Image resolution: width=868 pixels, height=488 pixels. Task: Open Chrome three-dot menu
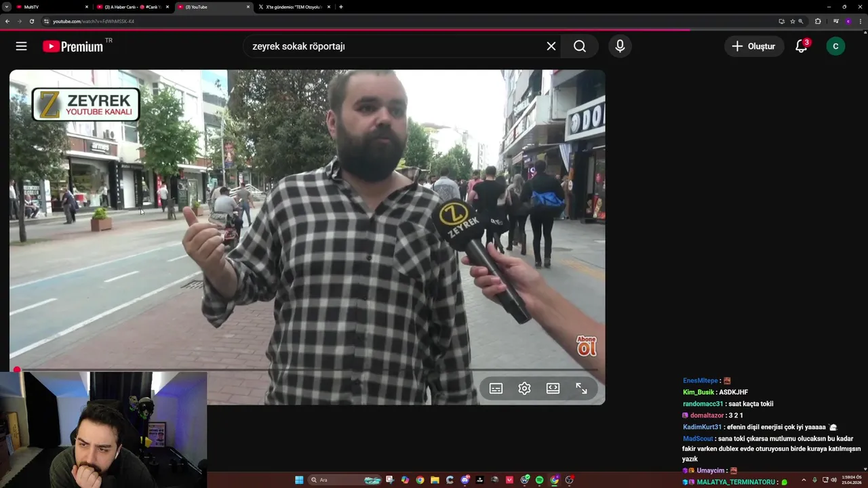tap(861, 21)
